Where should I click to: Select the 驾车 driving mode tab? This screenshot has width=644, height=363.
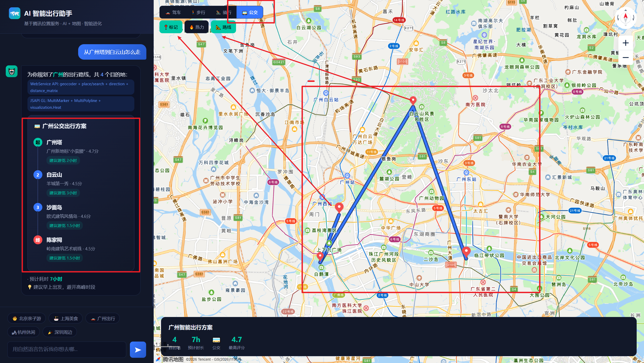tap(173, 12)
